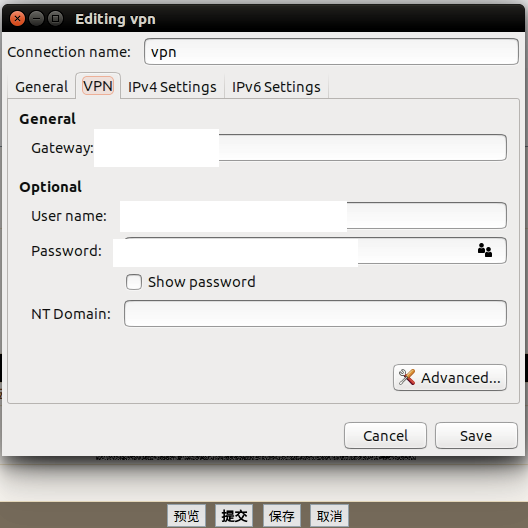Open the IPv4 Settings tab
528x528 pixels.
(x=172, y=87)
